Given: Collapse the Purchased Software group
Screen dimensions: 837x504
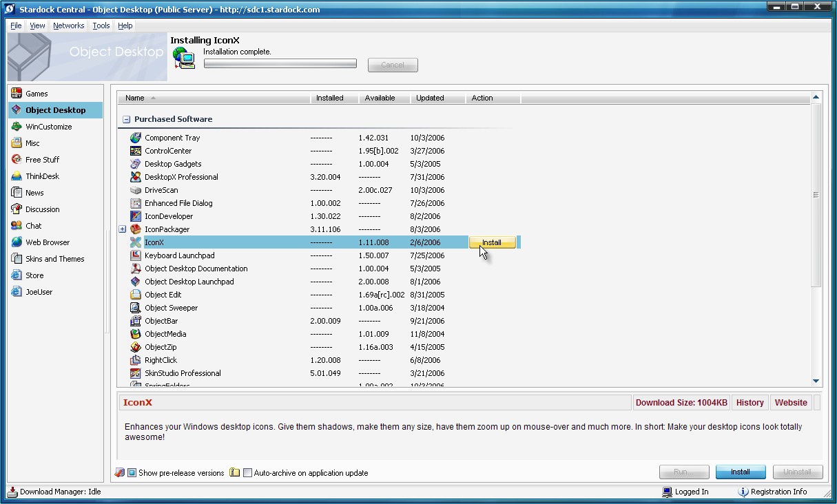Looking at the screenshot, I should (126, 119).
